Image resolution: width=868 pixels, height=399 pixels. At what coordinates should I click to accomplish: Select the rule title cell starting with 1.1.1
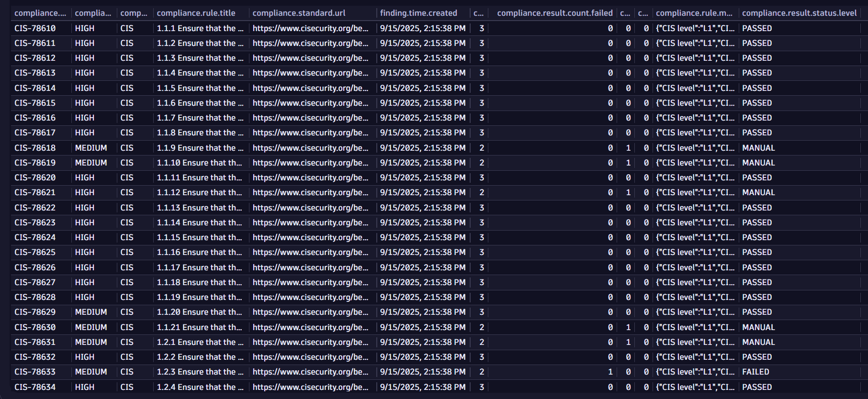pyautogui.click(x=200, y=28)
